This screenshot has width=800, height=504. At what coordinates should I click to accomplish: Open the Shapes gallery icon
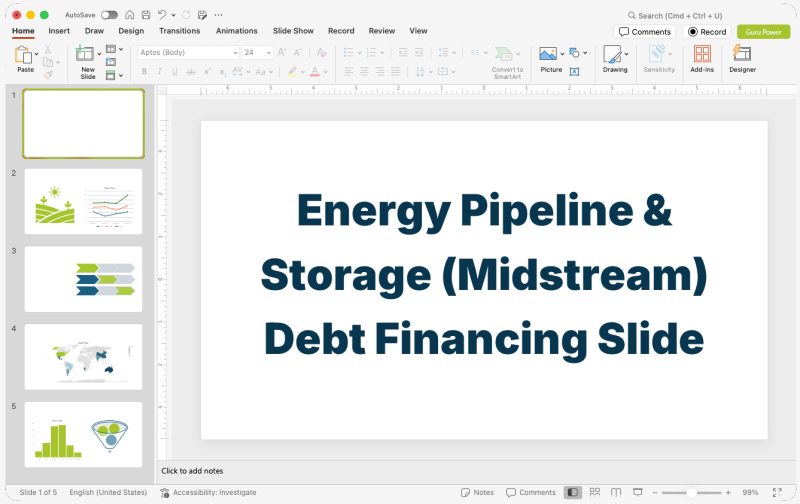(574, 53)
